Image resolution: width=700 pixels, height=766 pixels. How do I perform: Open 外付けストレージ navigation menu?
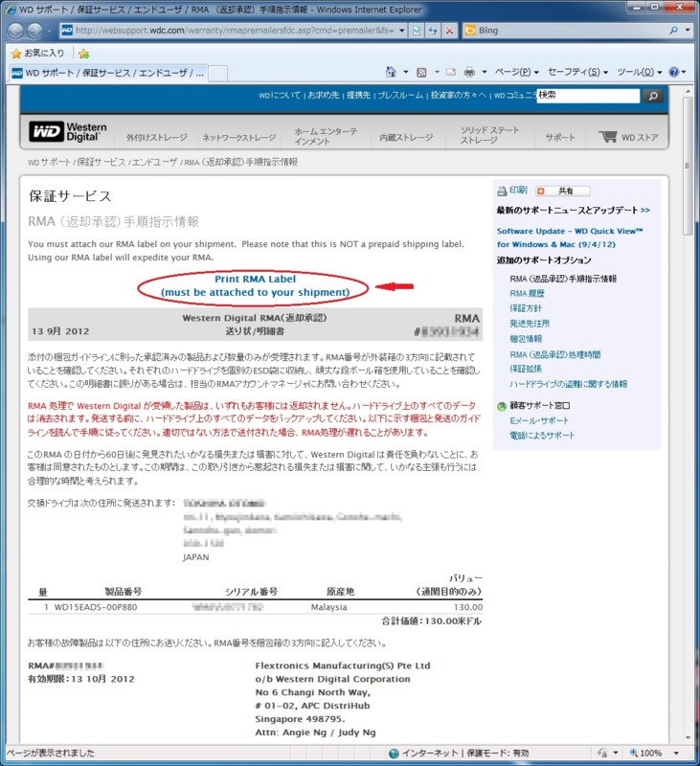(x=156, y=138)
